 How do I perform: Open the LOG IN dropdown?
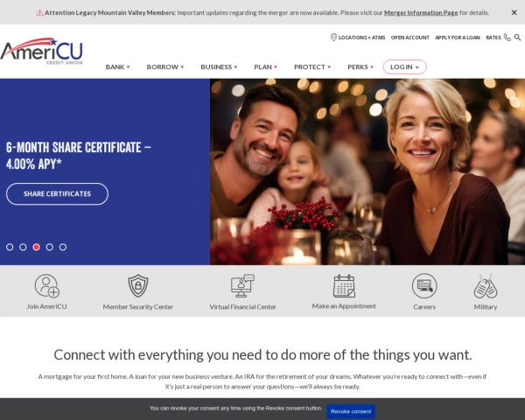[x=405, y=67]
